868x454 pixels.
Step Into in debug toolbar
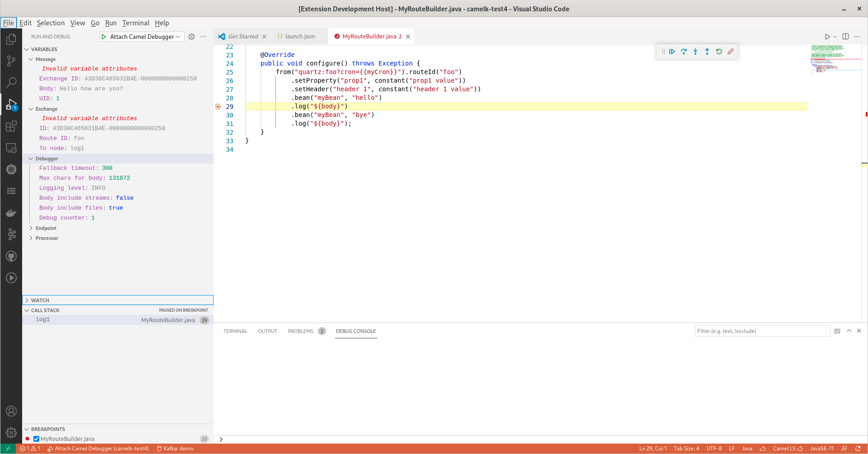point(695,51)
